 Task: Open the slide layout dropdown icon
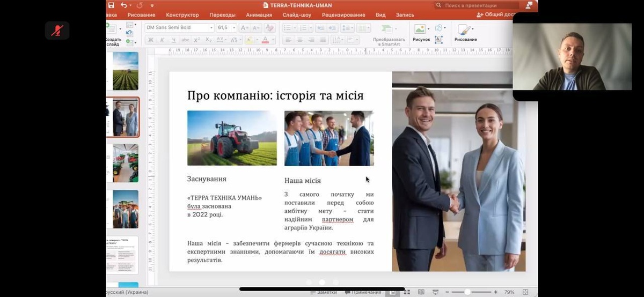tap(129, 25)
